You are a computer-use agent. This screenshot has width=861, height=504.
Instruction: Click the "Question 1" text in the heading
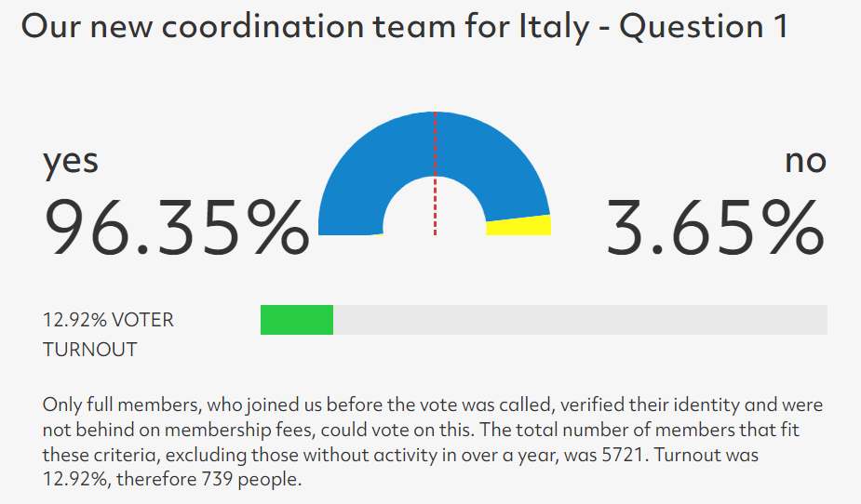(x=704, y=26)
